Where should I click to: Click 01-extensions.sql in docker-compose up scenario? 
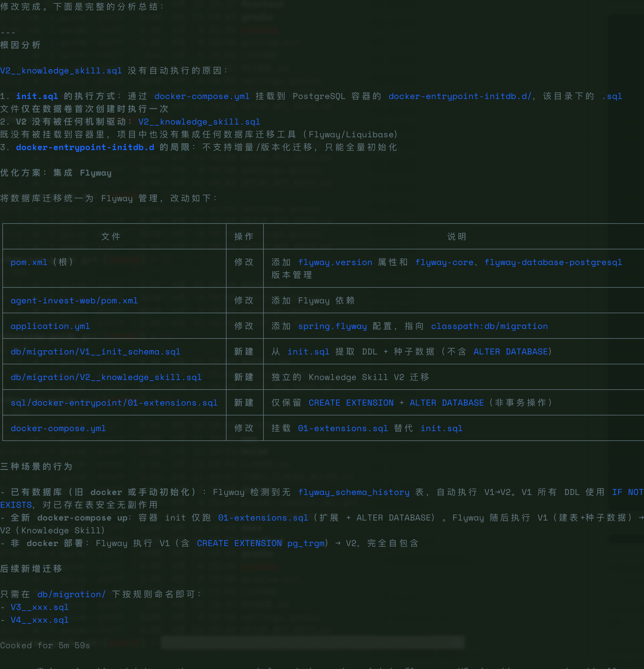pyautogui.click(x=263, y=518)
